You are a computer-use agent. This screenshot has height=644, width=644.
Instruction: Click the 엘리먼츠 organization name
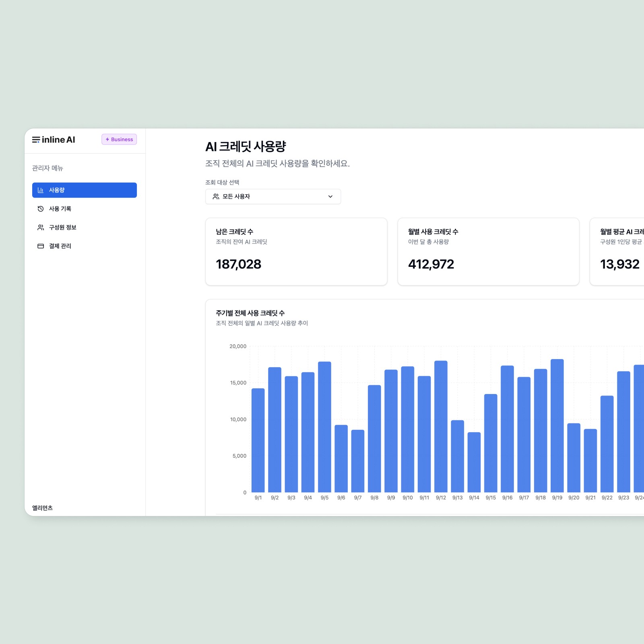click(42, 508)
